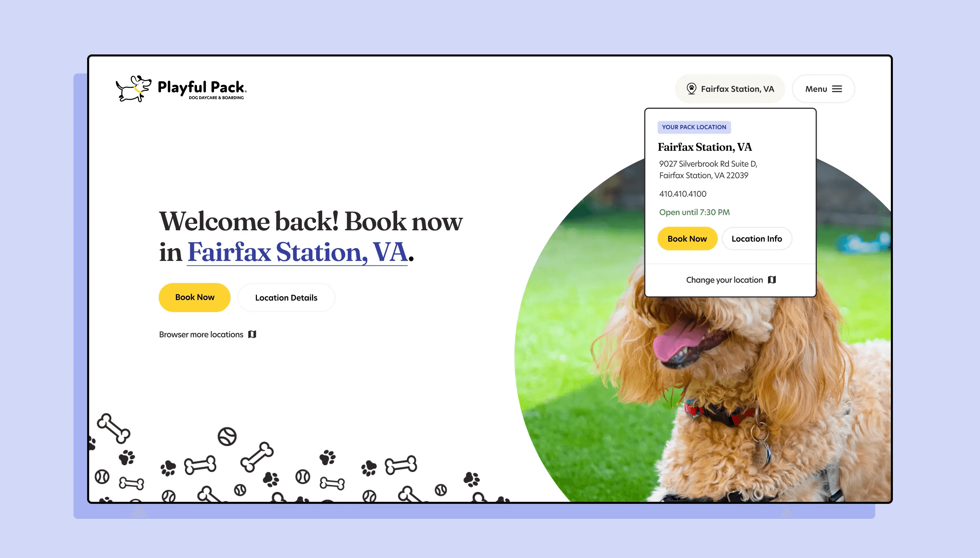Screen dimensions: 980x558
Task: Click map icon beside Change your location
Action: tap(772, 280)
